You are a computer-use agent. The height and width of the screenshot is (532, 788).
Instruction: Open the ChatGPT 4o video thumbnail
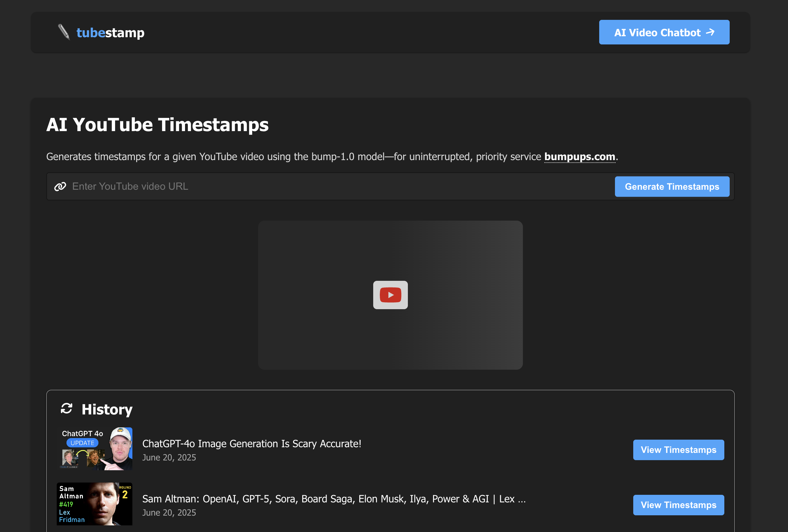pos(94,448)
